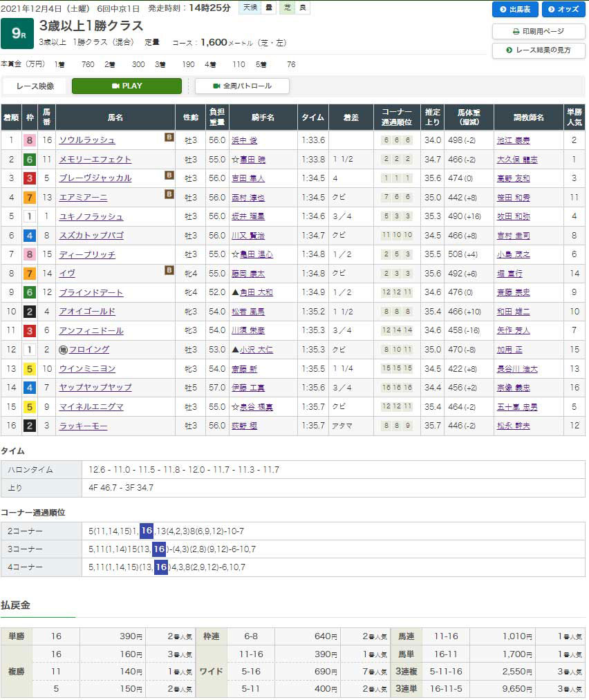Open the 印刷用ページ print view
The image size is (589, 700).
pyautogui.click(x=539, y=31)
